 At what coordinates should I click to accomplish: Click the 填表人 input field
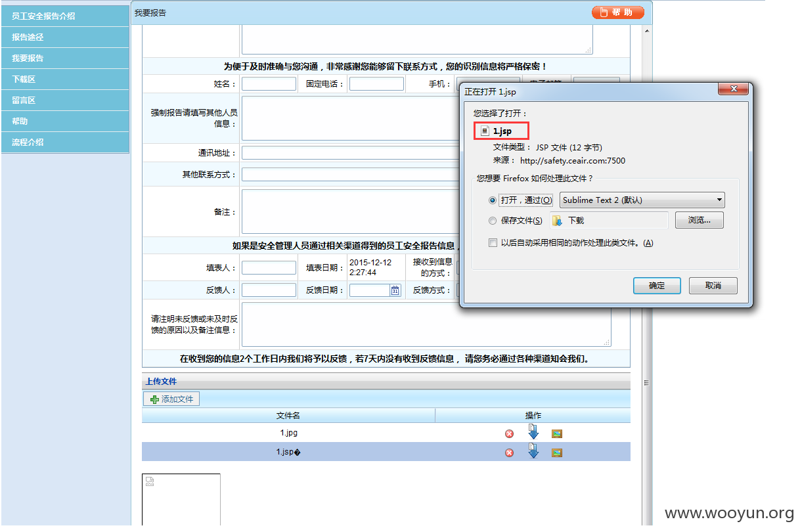pyautogui.click(x=269, y=268)
